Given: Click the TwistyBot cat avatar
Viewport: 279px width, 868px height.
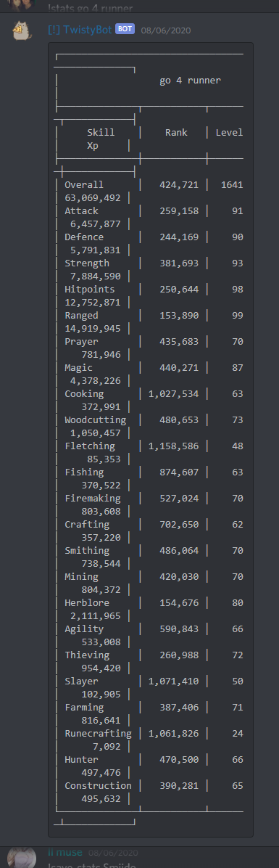Looking at the screenshot, I should 22,30.
